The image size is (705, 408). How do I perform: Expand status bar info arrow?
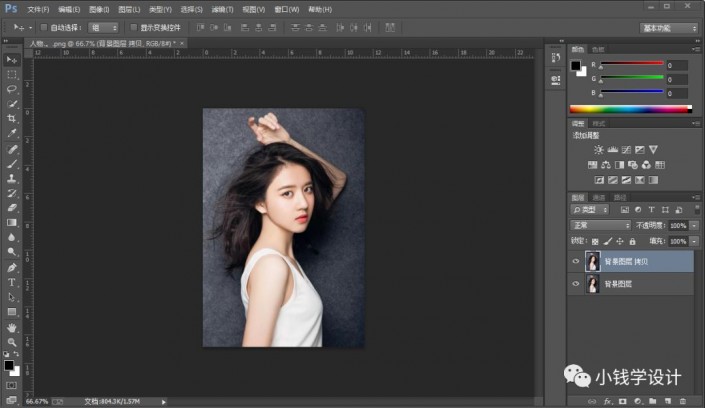164,402
